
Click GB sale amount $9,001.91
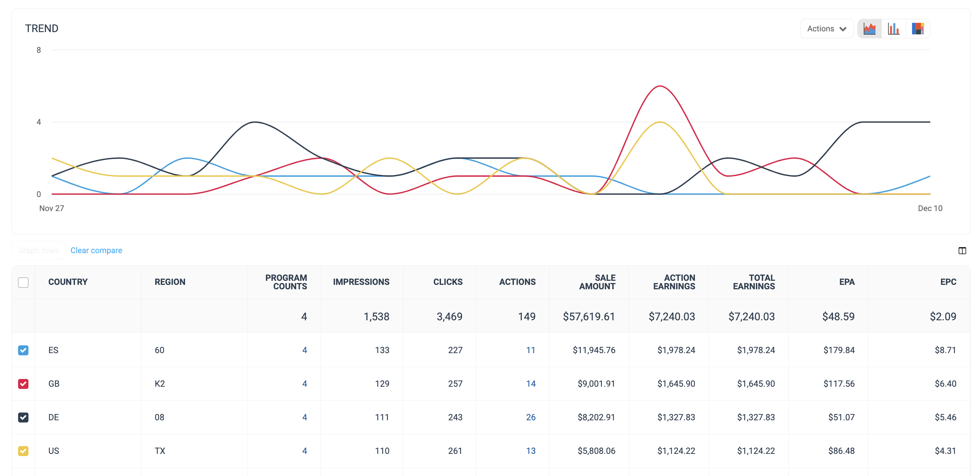[x=596, y=384]
